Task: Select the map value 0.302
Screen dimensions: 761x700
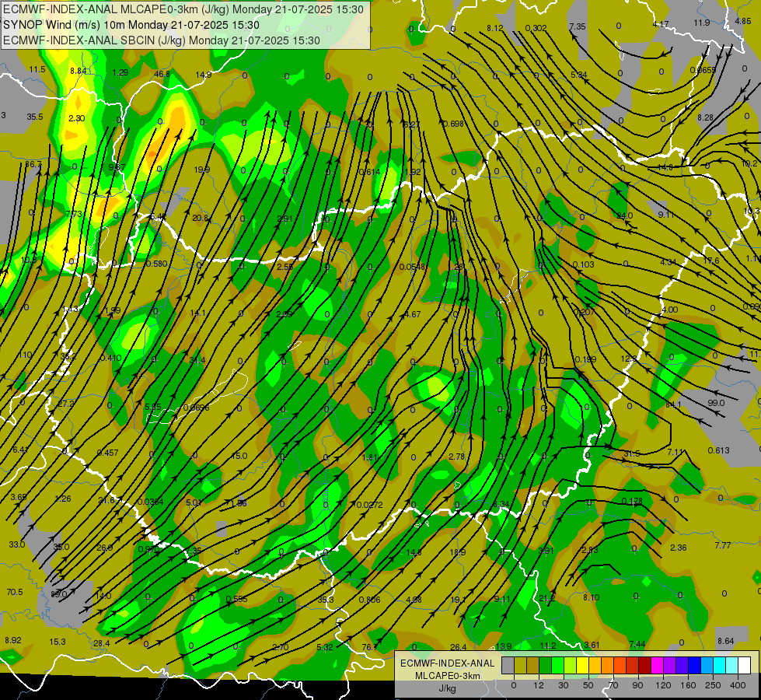Action: [536, 28]
